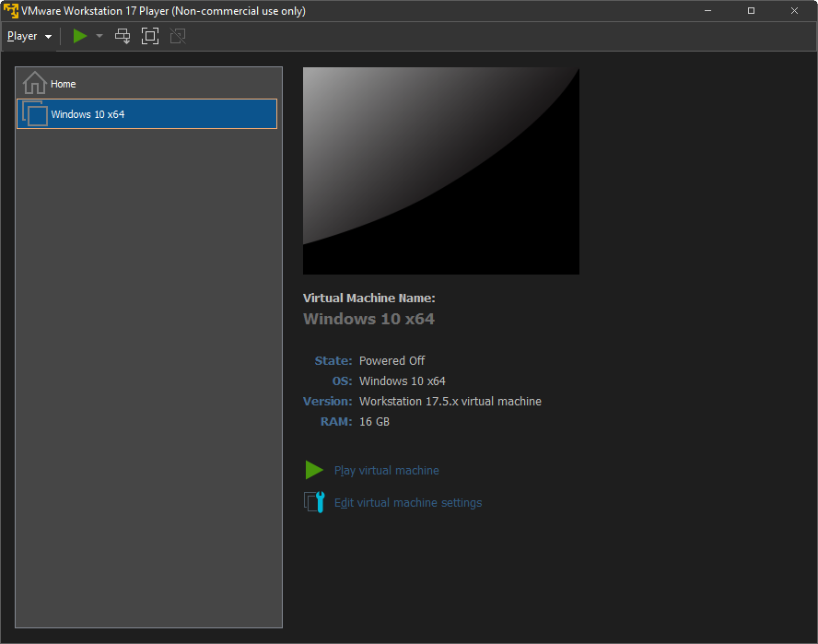
Task: Click the wrench settings icon
Action: [x=314, y=502]
